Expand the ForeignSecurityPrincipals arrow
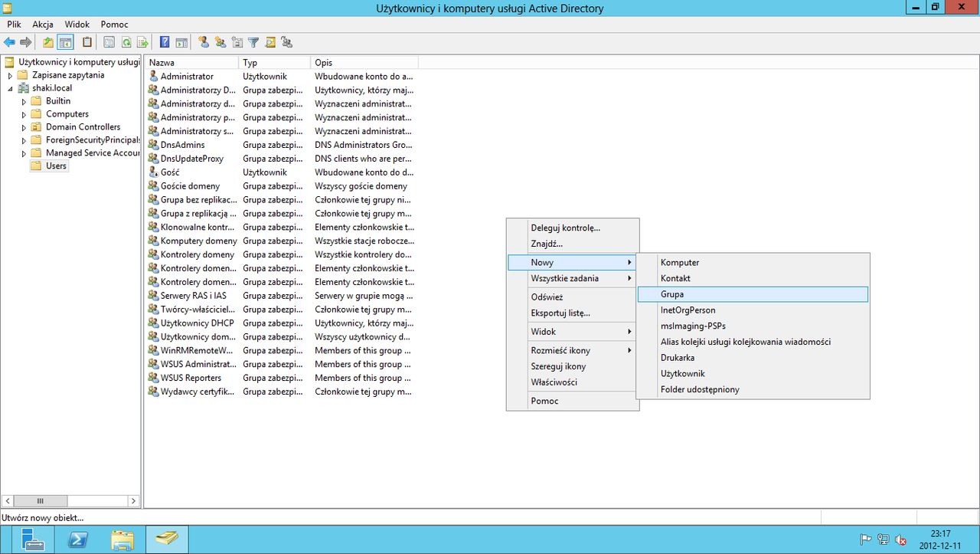 tap(24, 140)
